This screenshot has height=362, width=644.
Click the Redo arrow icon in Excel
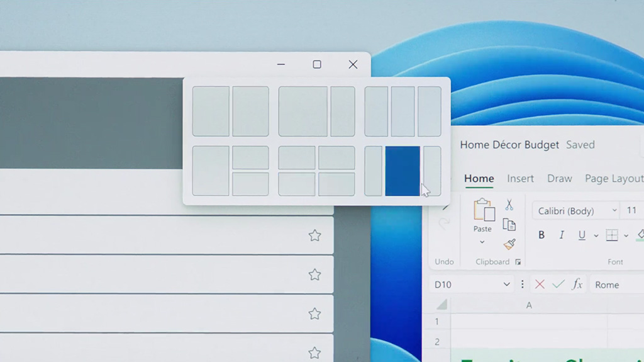point(443,223)
